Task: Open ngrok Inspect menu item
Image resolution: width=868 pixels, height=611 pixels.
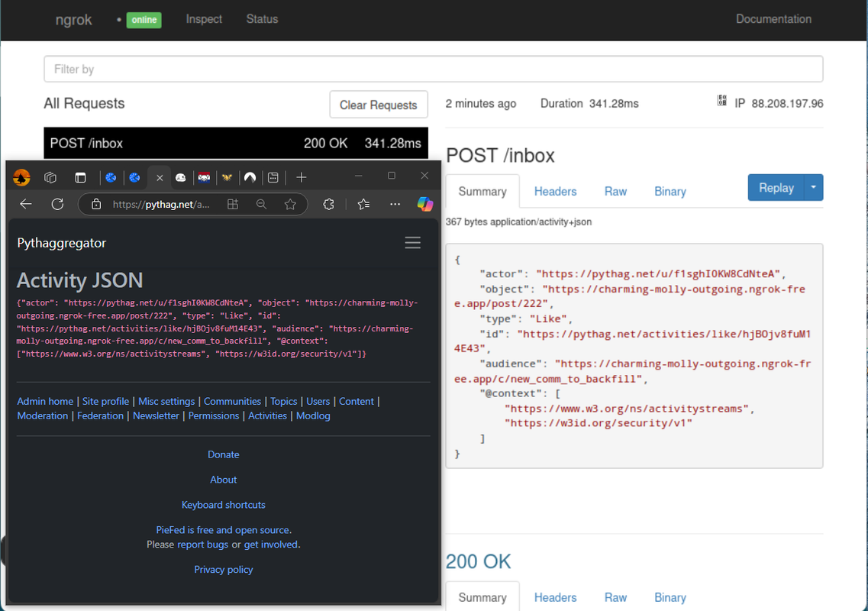Action: point(204,19)
